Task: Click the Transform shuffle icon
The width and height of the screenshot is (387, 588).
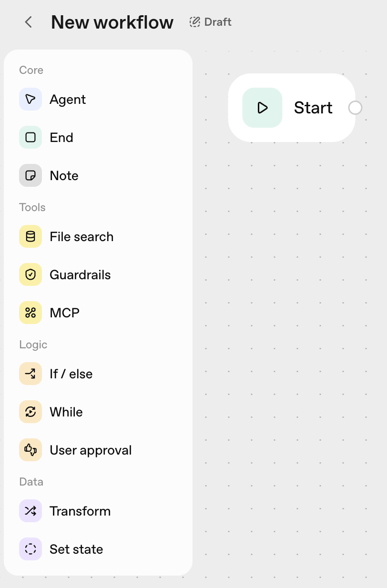Action: click(x=31, y=511)
